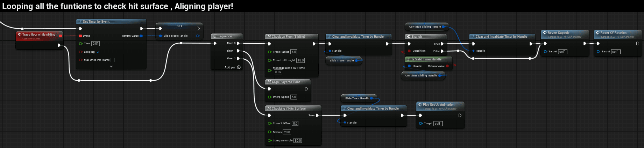This screenshot has width=644, height=148.
Task: Enable the Max Once Per Frame checkbox
Action: [113, 60]
